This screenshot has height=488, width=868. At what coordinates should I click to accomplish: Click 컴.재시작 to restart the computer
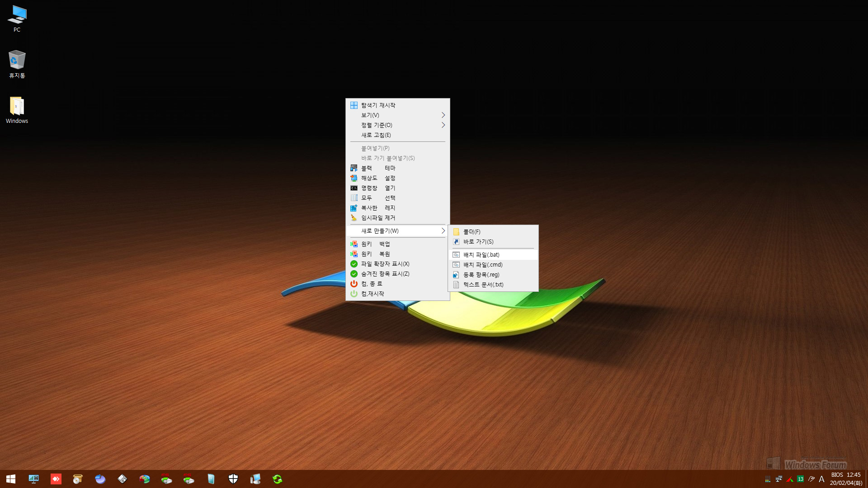click(397, 294)
